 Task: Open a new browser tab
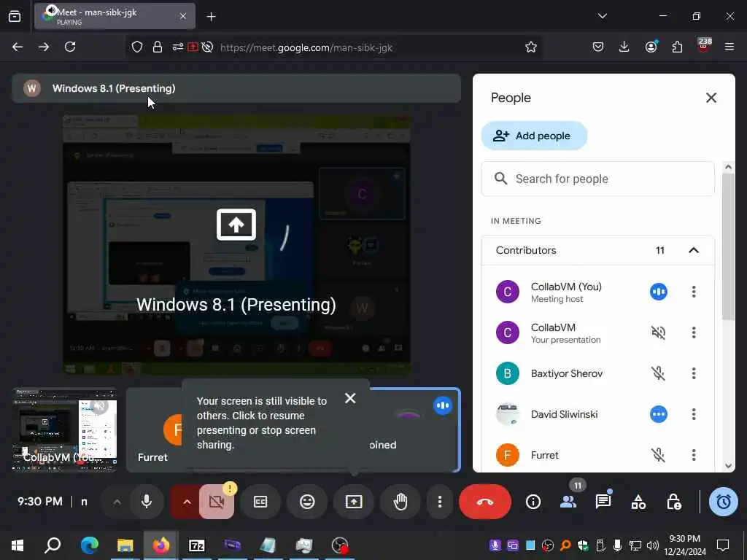point(211,17)
